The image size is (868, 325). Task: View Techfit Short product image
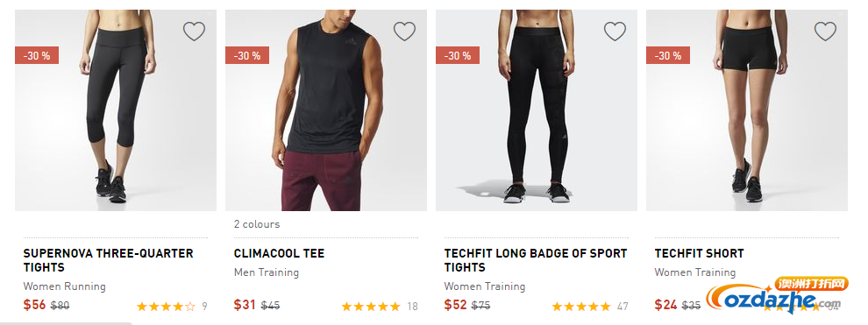pos(747,110)
